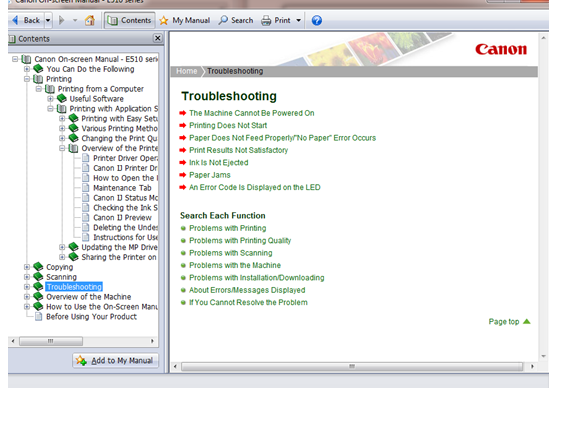
Task: Open How to Open the page
Action: pos(125,178)
